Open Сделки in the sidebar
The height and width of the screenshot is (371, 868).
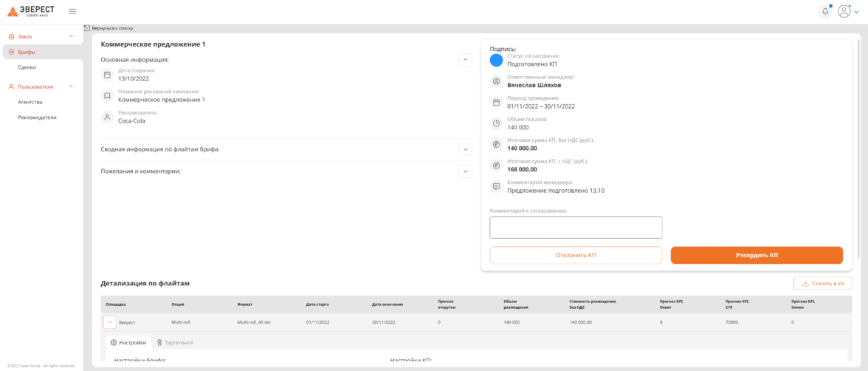tap(27, 67)
